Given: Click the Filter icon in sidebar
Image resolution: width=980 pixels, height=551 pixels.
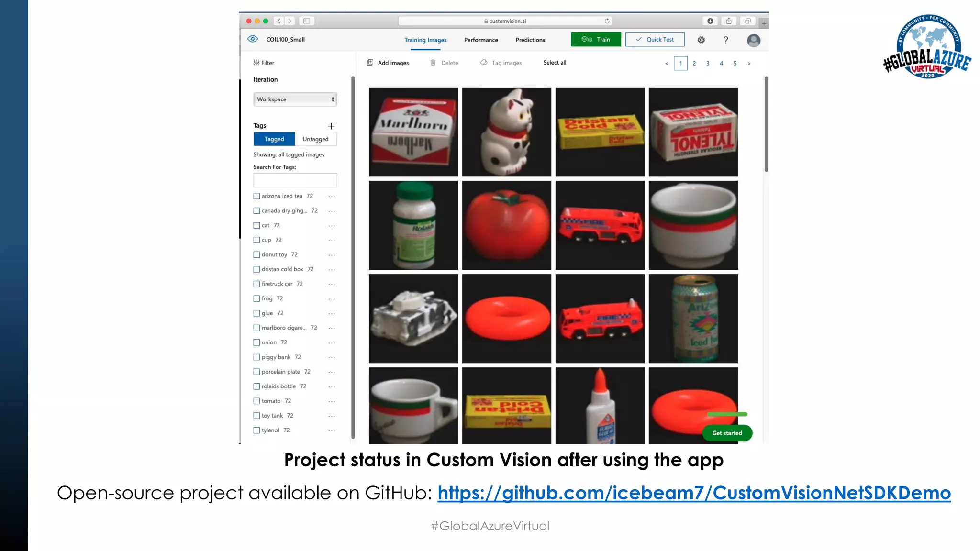Looking at the screenshot, I should pos(256,63).
